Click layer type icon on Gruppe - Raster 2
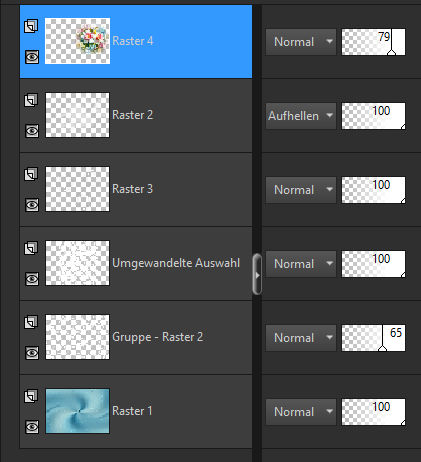The image size is (421, 462). (x=31, y=322)
